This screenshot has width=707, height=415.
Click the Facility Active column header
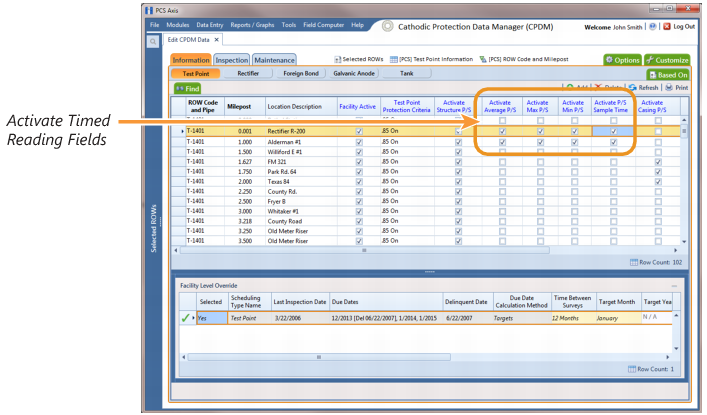point(358,106)
